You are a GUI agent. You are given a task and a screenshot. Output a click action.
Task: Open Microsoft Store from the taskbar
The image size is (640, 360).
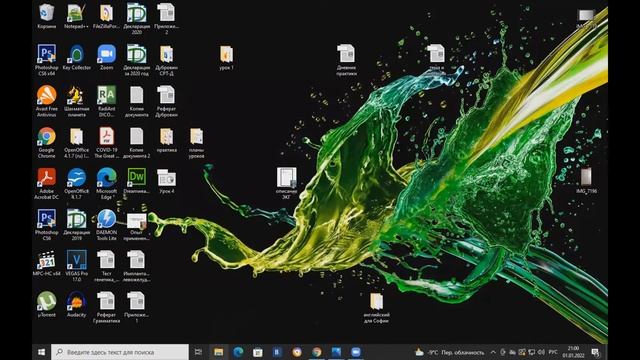pyautogui.click(x=258, y=352)
